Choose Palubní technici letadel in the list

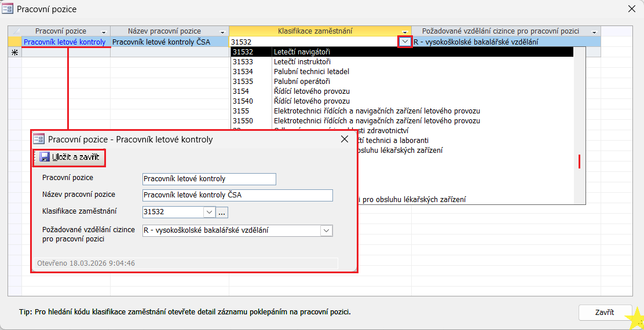pyautogui.click(x=311, y=72)
